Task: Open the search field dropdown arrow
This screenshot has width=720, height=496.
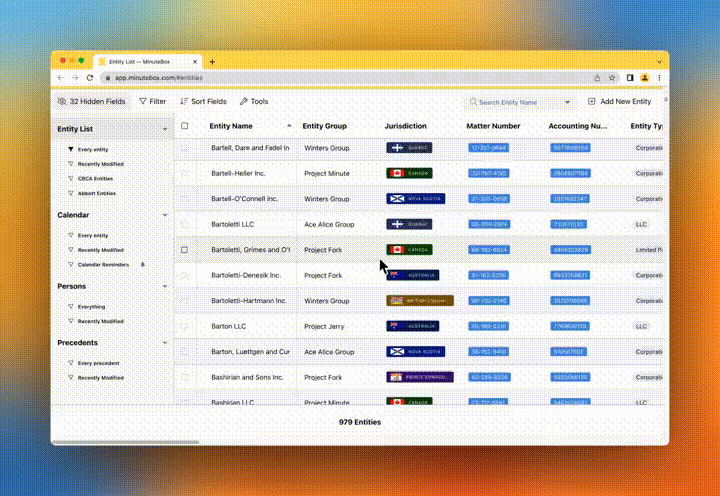Action: click(x=568, y=102)
